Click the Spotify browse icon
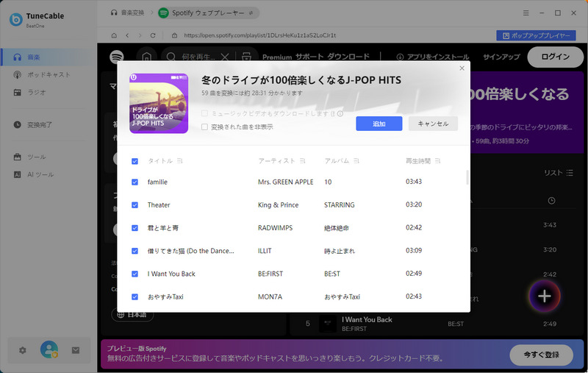This screenshot has width=588, height=373. (x=246, y=57)
